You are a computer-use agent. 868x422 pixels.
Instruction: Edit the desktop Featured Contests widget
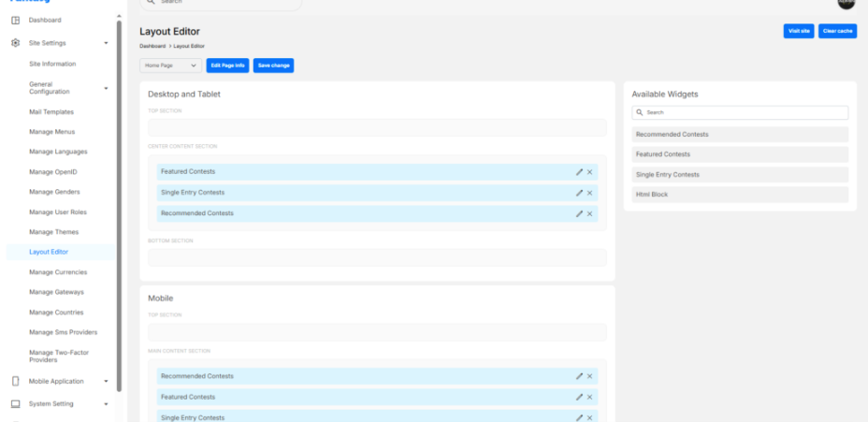click(x=579, y=172)
